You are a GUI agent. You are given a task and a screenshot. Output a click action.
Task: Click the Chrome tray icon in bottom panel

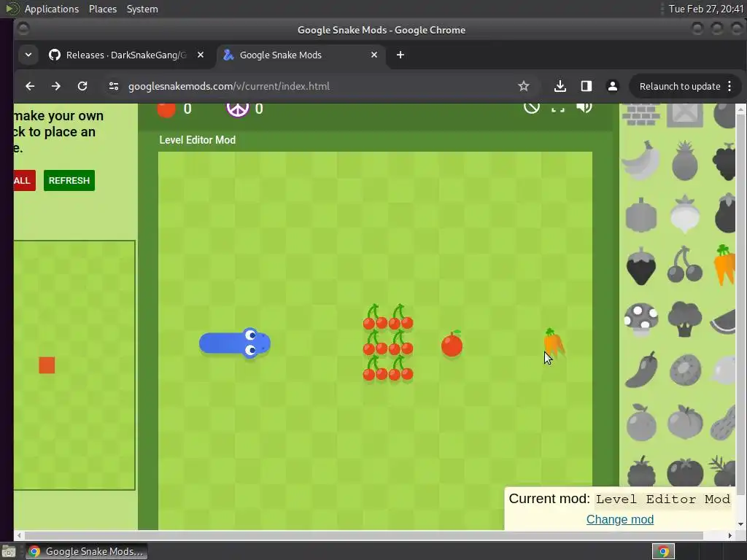point(663,551)
